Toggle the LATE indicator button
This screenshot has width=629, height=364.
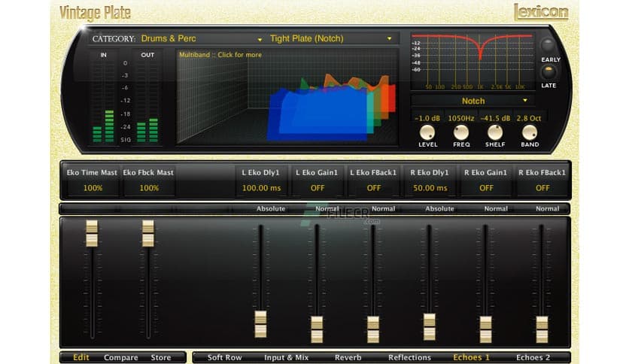pos(548,72)
